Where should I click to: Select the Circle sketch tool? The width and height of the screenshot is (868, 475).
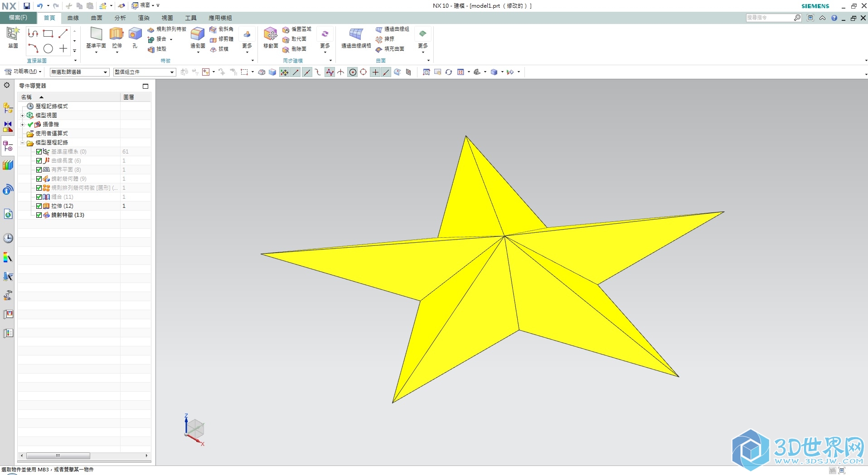(48, 48)
